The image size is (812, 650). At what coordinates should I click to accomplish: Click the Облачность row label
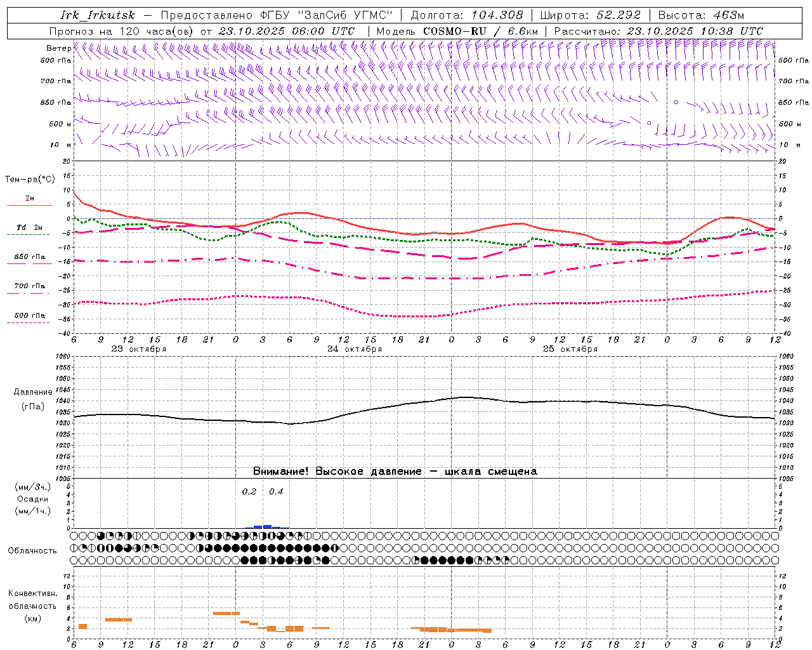pyautogui.click(x=32, y=550)
